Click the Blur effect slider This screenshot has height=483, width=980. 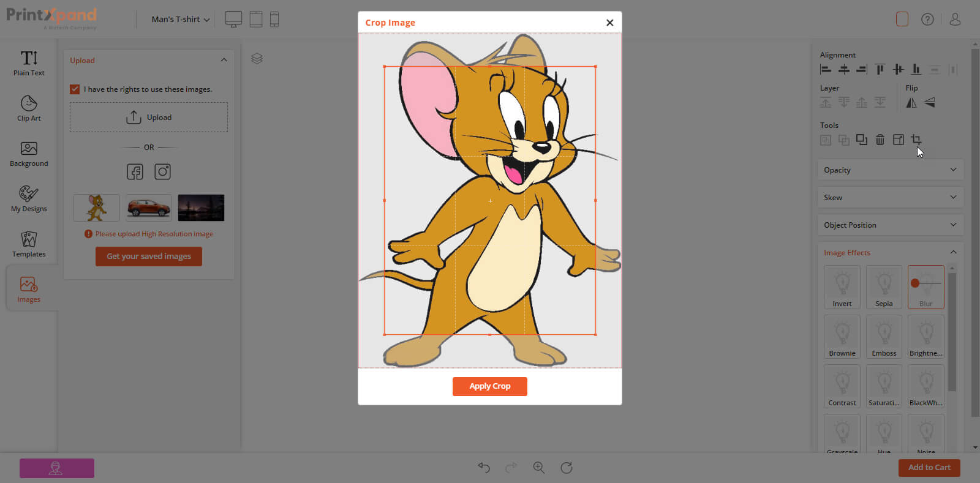925,283
